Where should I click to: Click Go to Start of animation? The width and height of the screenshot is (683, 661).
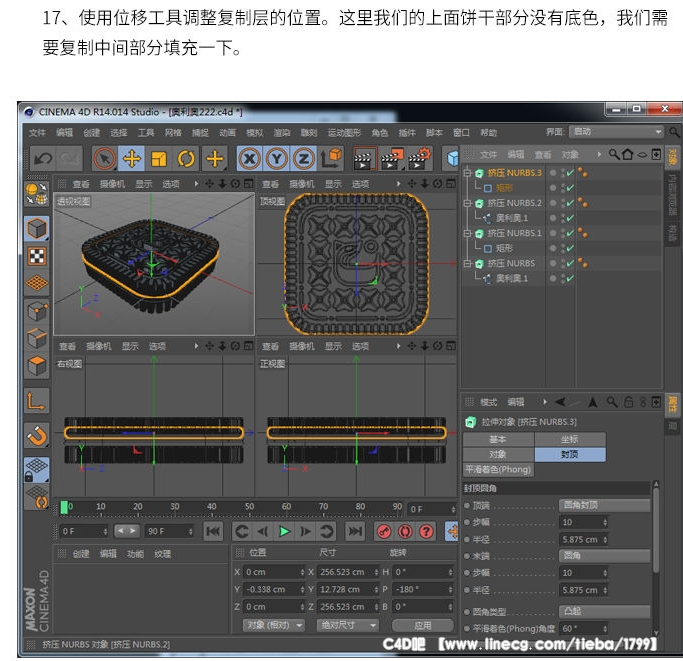pyautogui.click(x=213, y=531)
